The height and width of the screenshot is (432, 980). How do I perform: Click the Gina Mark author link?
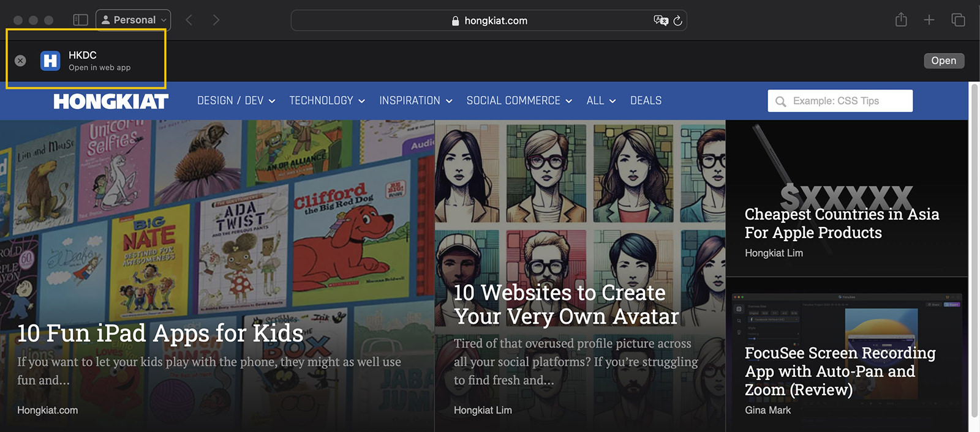tap(767, 410)
